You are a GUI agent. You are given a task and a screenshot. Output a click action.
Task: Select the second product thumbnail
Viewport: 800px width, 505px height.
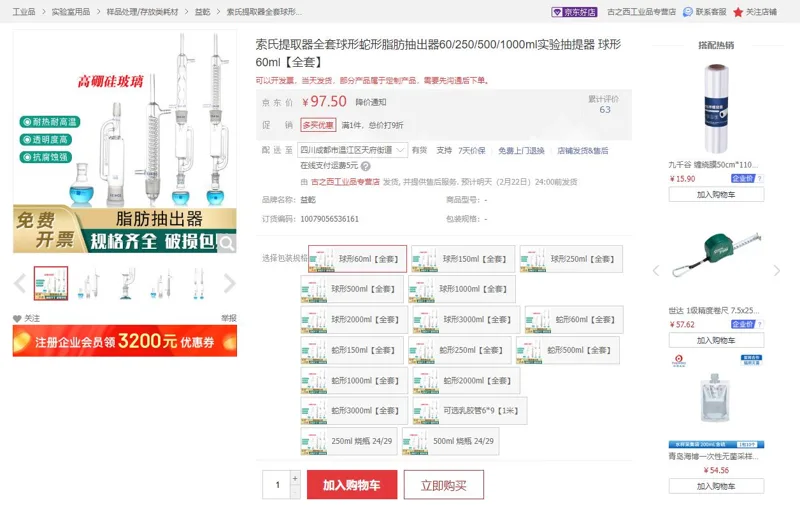(x=88, y=283)
